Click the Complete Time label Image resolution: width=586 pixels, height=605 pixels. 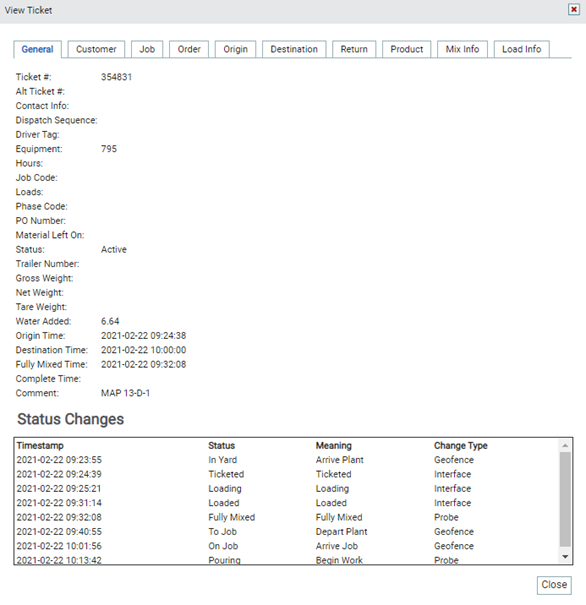point(48,379)
